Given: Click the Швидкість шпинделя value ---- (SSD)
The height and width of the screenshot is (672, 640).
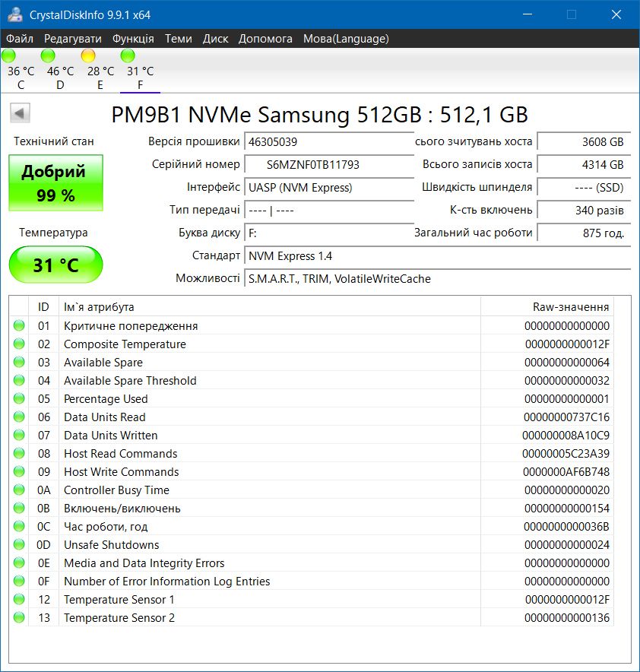Looking at the screenshot, I should click(584, 187).
